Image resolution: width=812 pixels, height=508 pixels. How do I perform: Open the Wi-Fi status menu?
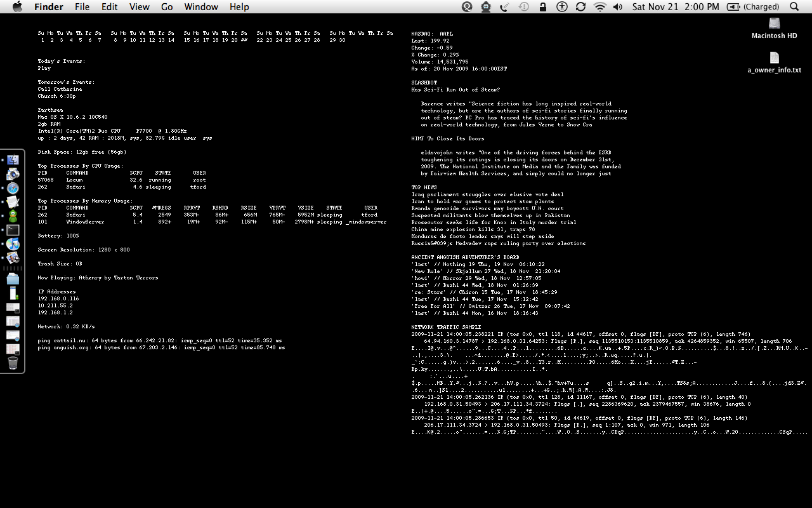pos(599,7)
